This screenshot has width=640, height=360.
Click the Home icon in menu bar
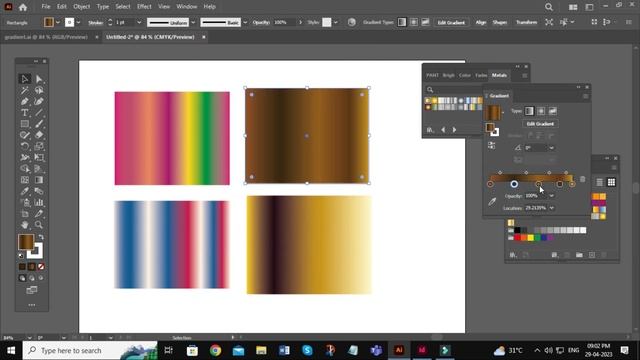pos(23,7)
